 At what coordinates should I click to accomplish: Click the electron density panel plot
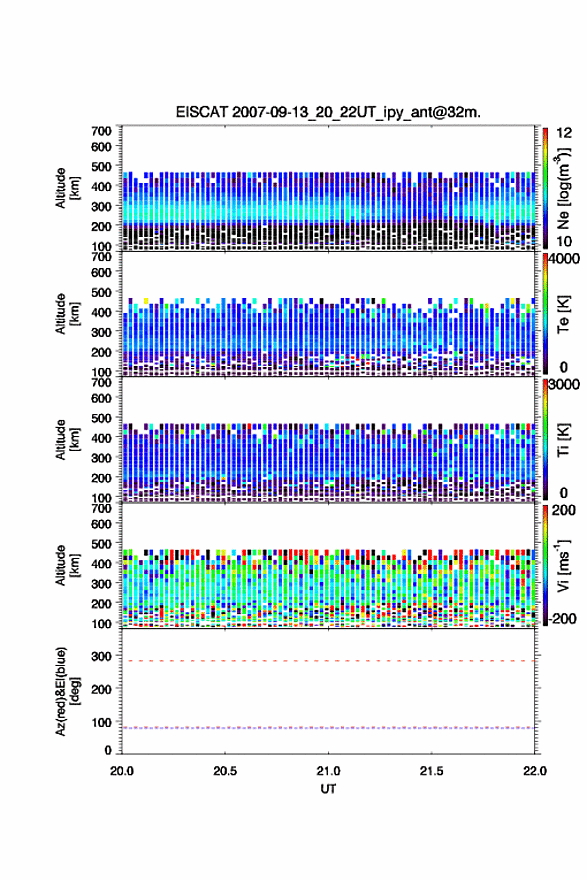328,187
